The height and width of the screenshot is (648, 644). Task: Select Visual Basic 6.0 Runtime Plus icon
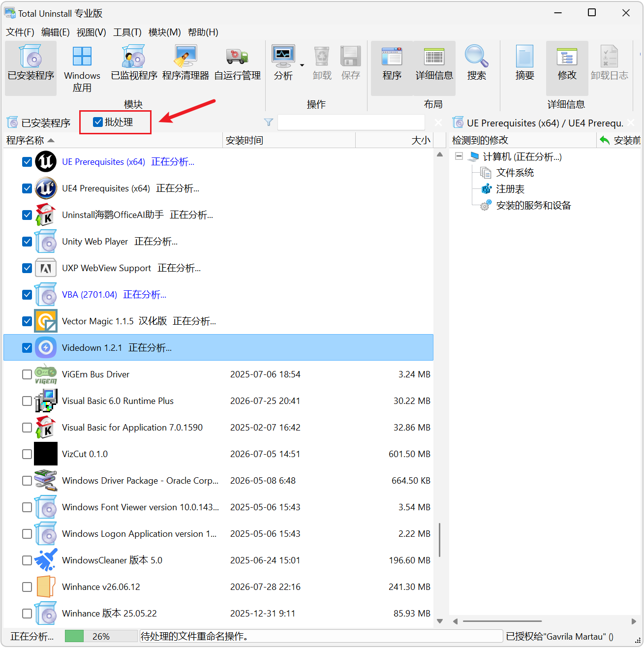coord(46,401)
